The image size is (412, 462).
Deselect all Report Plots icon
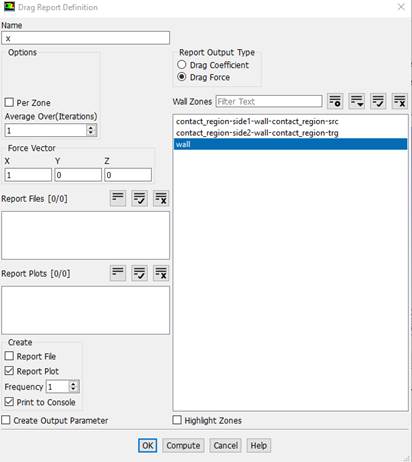[161, 273]
